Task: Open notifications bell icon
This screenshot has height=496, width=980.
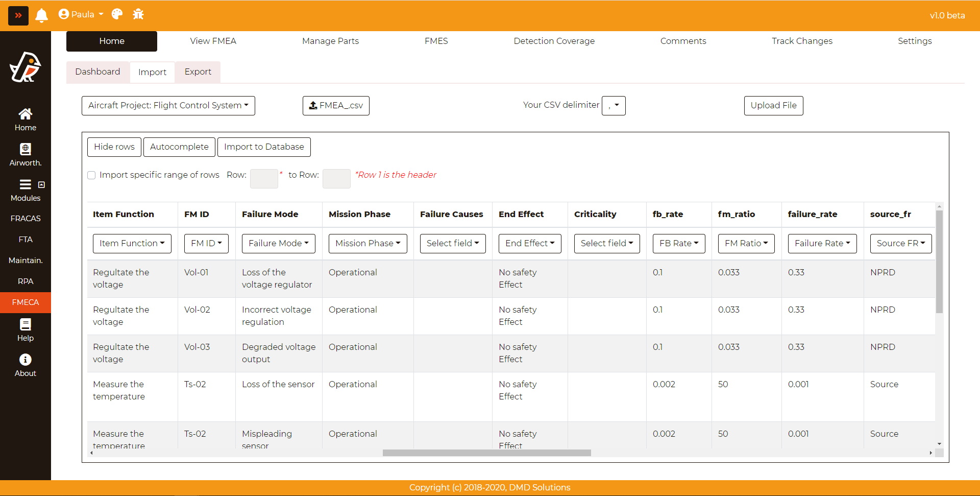Action: coord(42,15)
